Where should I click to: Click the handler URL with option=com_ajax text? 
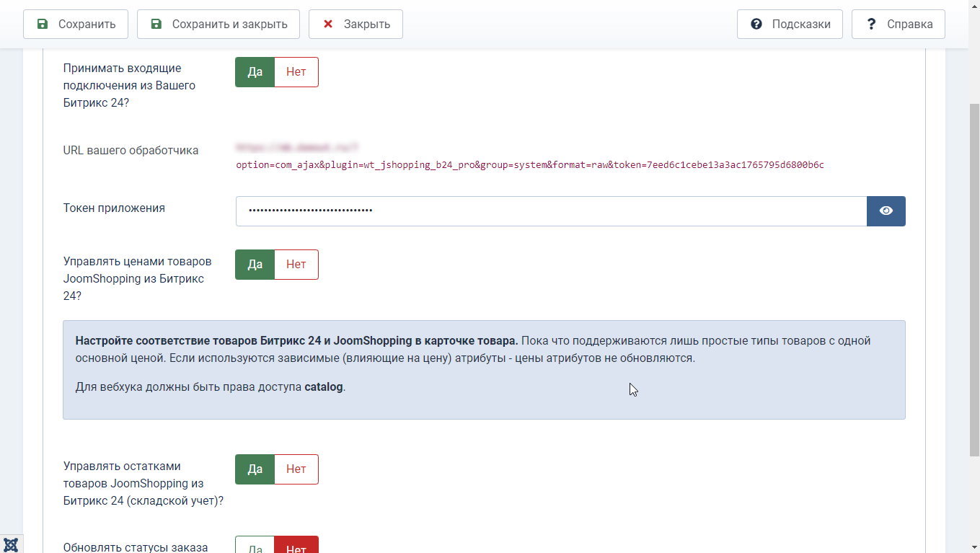tap(529, 165)
